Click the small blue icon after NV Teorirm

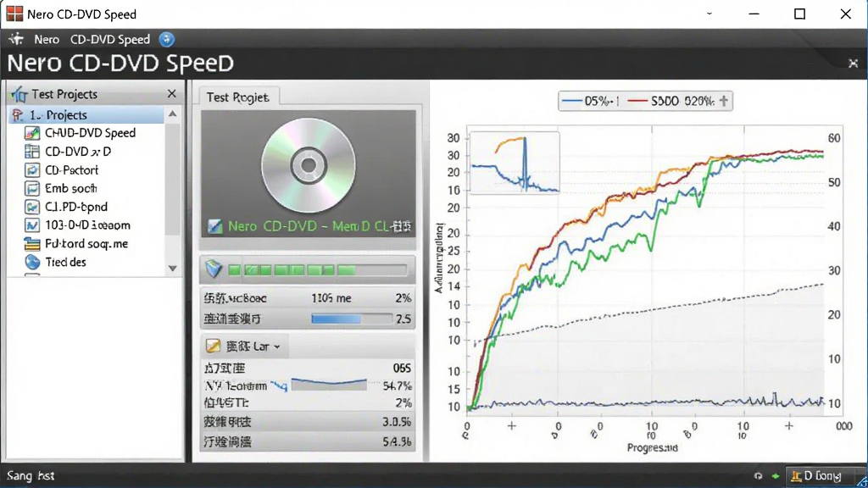(x=279, y=385)
